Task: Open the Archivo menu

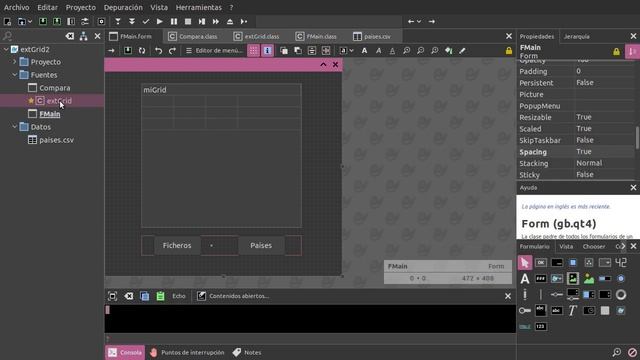Action: coord(16,7)
